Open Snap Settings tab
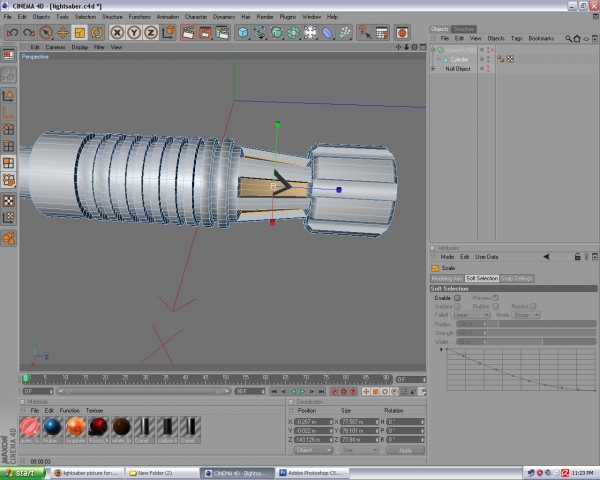 tap(517, 278)
